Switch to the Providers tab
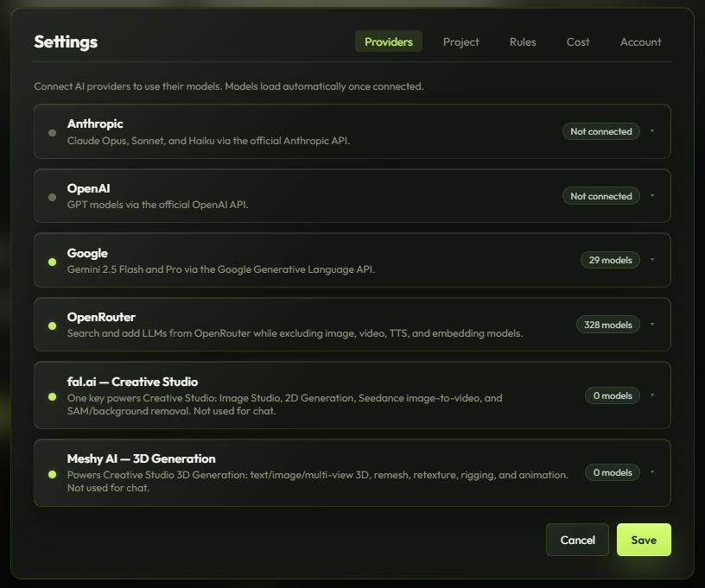 tap(389, 41)
